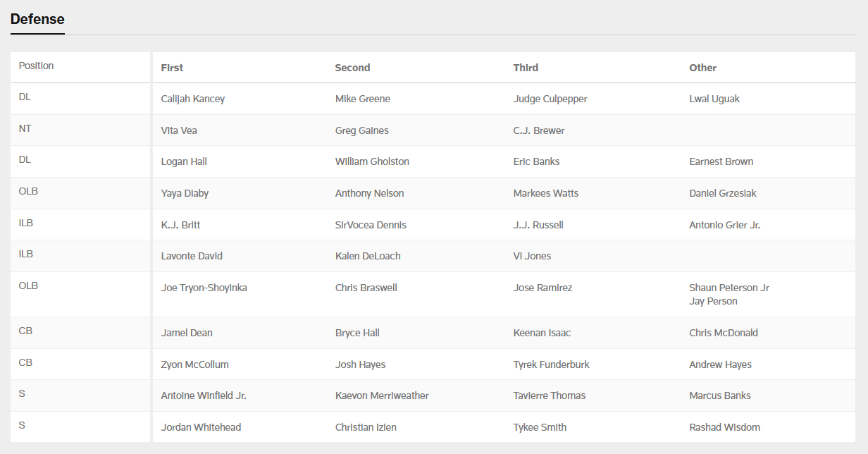Click the First column header

(172, 68)
